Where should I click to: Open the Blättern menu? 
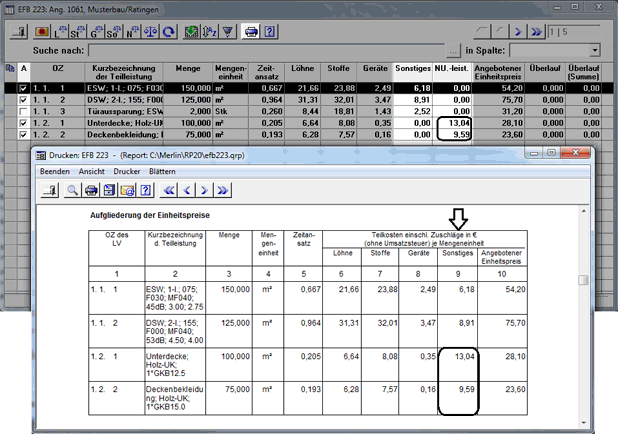coord(163,172)
